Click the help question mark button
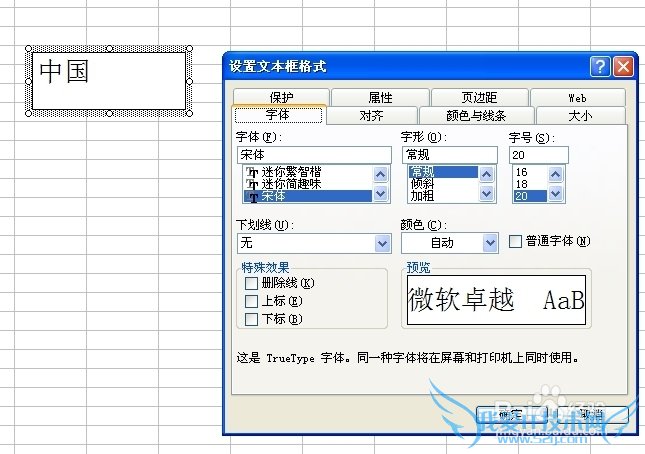 point(600,66)
